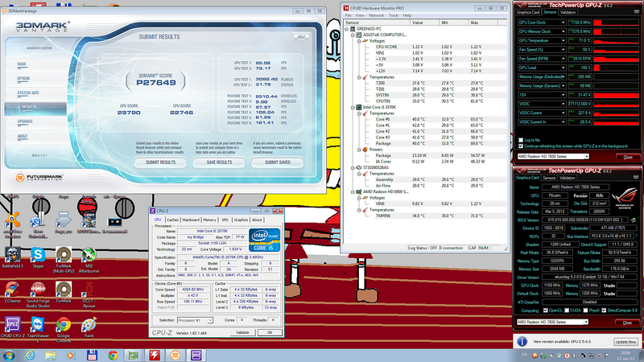The width and height of the screenshot is (644, 362).
Task: Toggle the PhysX computing checkbox
Action: (585, 311)
